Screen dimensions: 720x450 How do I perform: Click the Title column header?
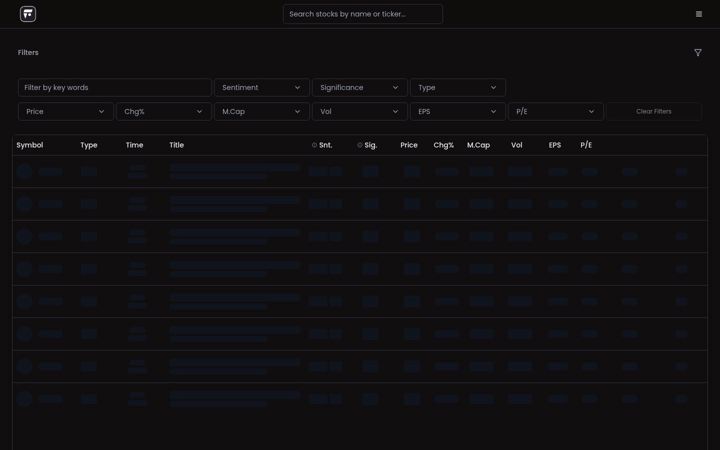point(177,145)
